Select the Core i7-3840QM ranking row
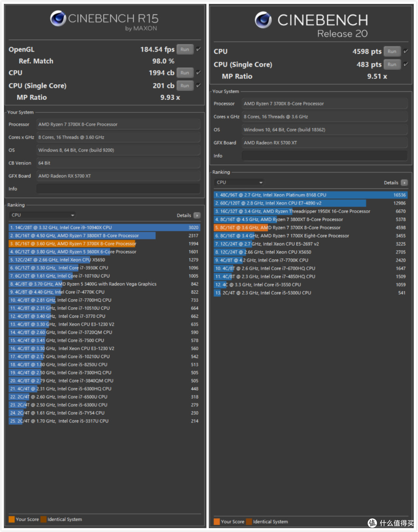 click(x=104, y=381)
